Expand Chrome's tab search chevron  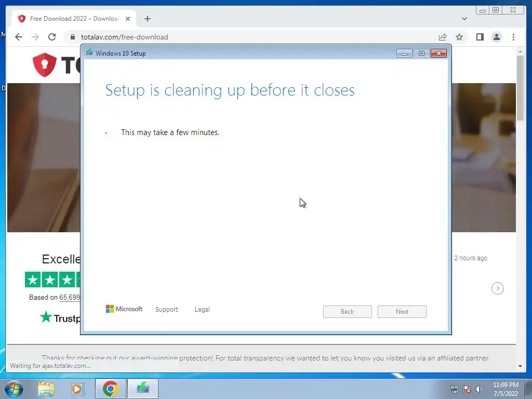click(464, 19)
